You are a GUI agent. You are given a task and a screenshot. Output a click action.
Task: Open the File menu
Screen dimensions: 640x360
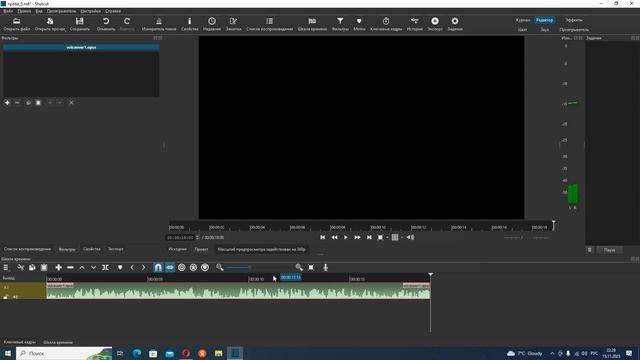(8, 11)
